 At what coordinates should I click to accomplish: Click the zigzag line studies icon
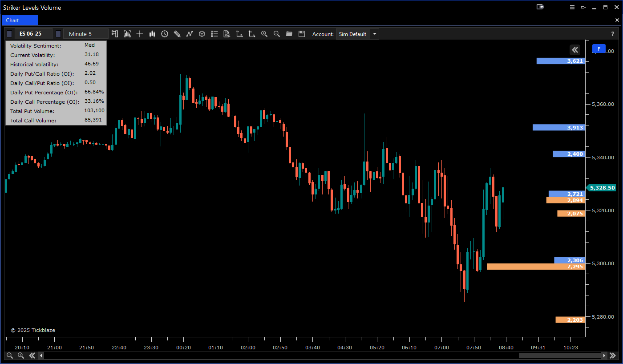click(190, 34)
